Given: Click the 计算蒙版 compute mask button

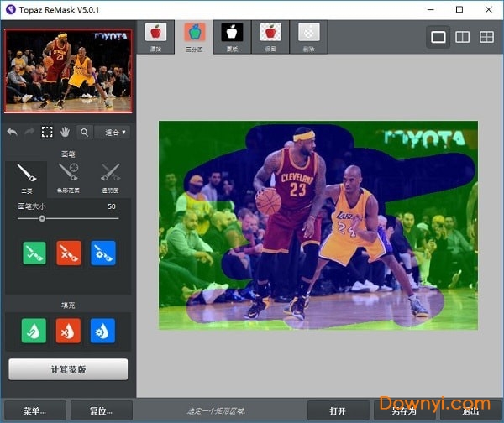Looking at the screenshot, I should tap(68, 369).
